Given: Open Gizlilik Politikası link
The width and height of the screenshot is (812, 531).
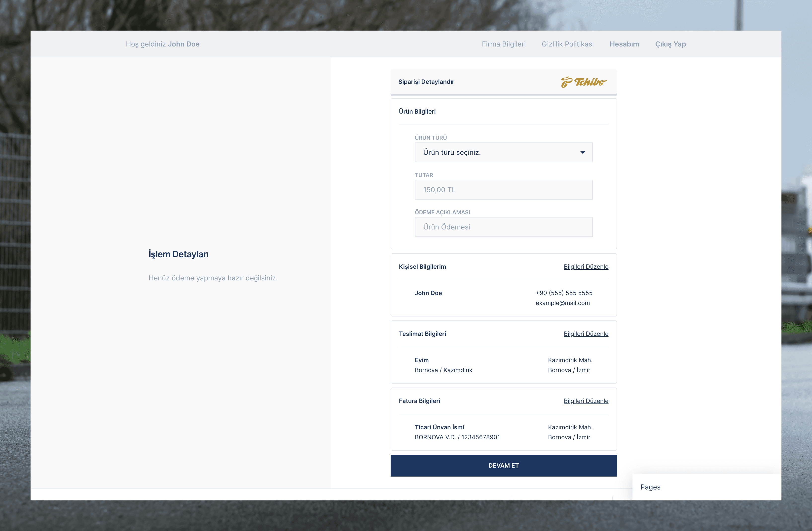Looking at the screenshot, I should pos(567,44).
